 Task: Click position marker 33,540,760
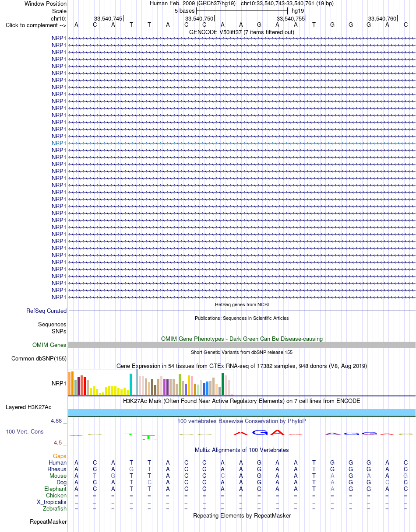point(382,18)
